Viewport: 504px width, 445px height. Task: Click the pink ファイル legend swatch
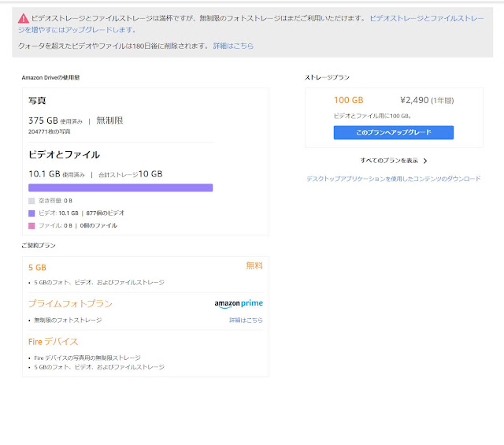(x=31, y=226)
